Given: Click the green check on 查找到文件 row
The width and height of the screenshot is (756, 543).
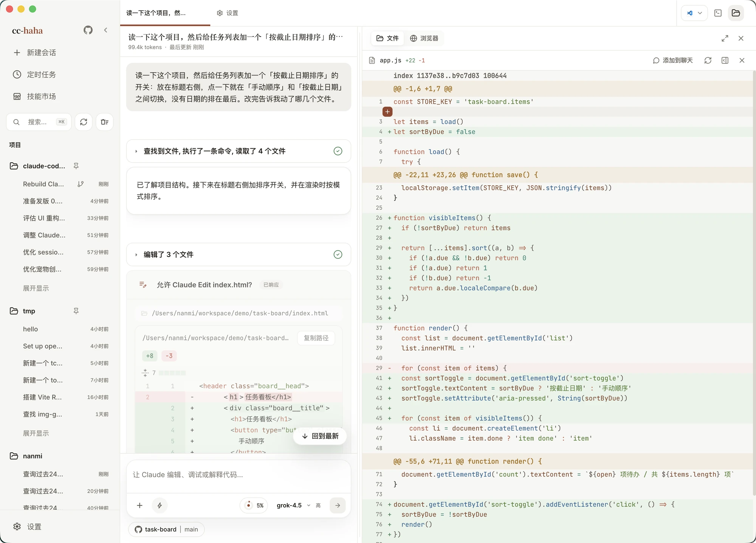Looking at the screenshot, I should coord(338,151).
